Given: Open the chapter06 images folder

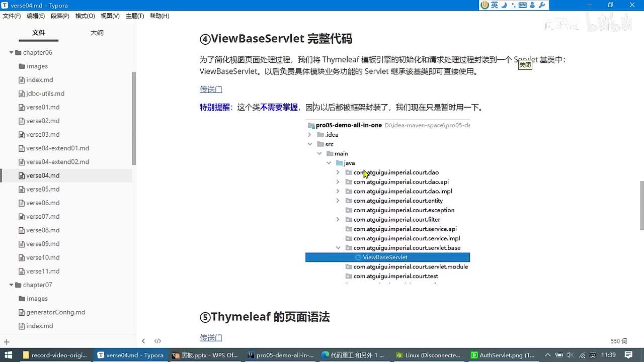Looking at the screenshot, I should (37, 66).
